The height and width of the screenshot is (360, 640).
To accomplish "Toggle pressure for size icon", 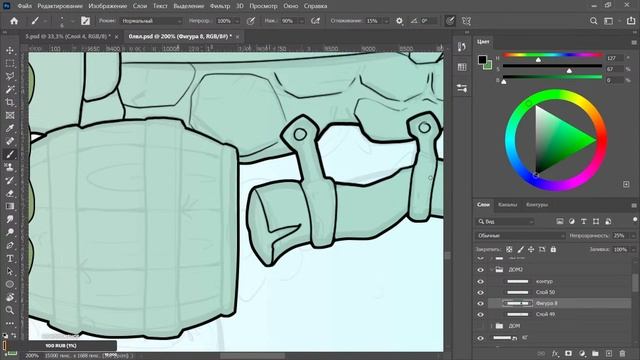I will (450, 21).
